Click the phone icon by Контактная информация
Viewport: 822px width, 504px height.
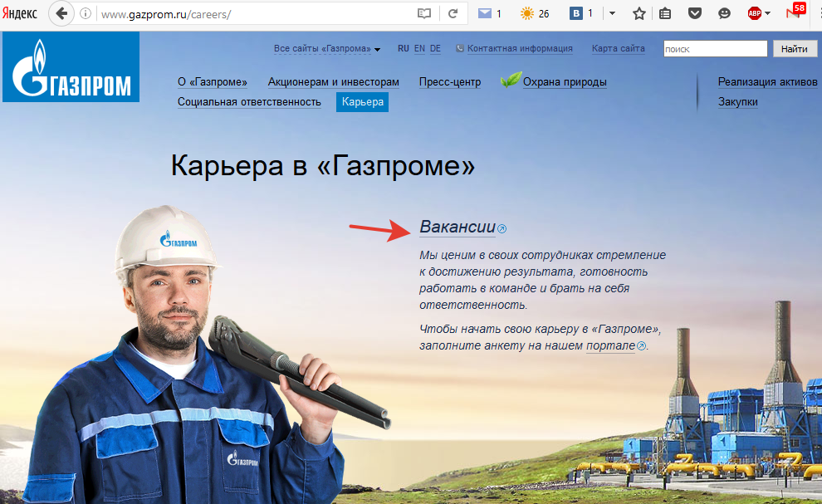(460, 48)
